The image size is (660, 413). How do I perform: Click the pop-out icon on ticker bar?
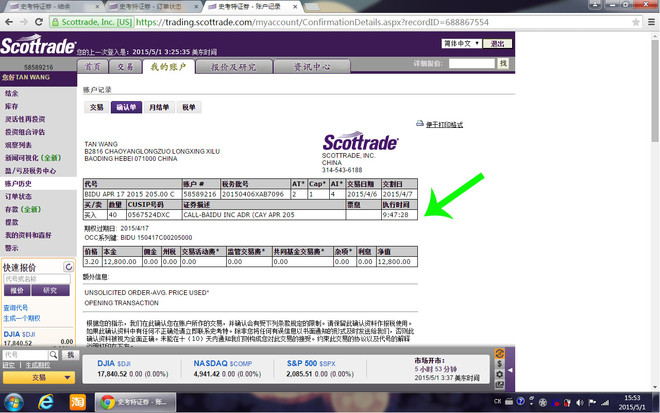click(499, 384)
